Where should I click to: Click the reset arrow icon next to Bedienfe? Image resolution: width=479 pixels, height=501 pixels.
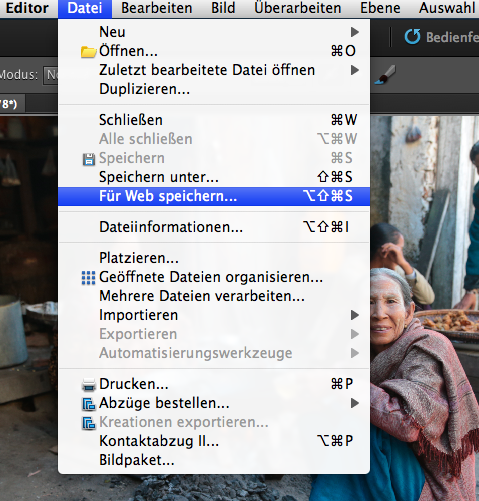click(412, 37)
